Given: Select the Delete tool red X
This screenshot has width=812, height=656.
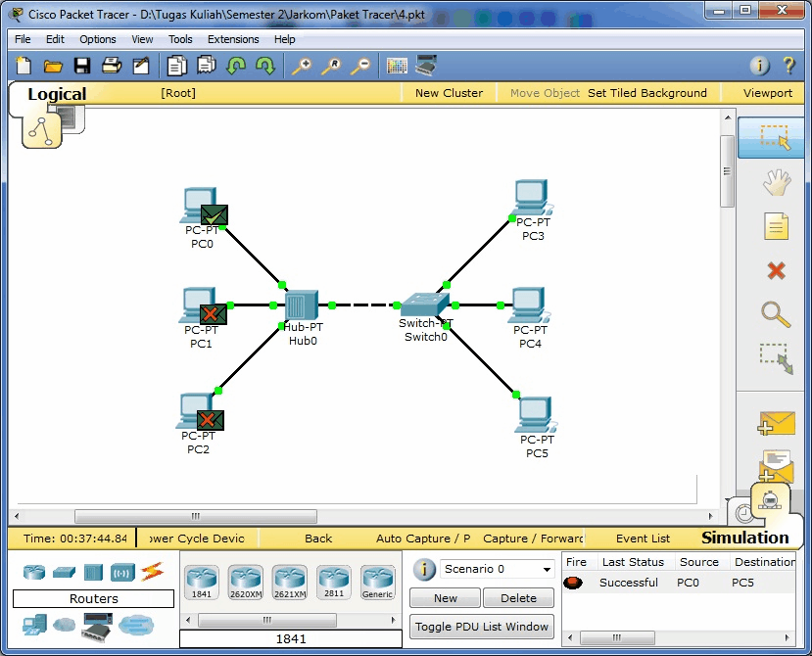Looking at the screenshot, I should tap(775, 271).
